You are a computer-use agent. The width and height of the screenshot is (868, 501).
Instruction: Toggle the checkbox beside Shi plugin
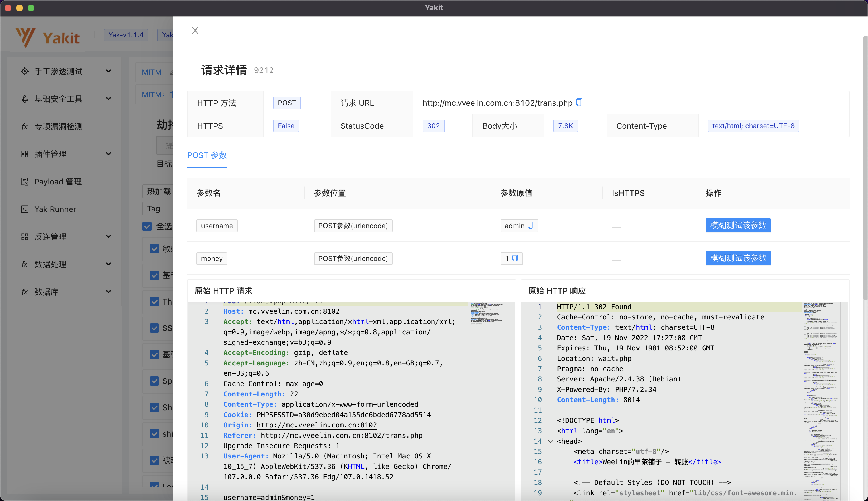tap(154, 407)
